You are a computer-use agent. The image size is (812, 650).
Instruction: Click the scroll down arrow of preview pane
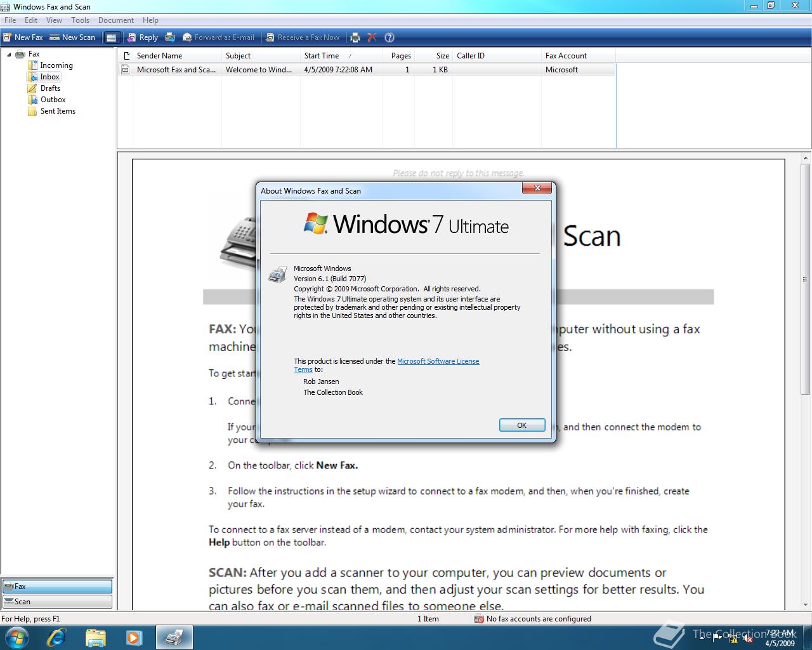pos(806,605)
